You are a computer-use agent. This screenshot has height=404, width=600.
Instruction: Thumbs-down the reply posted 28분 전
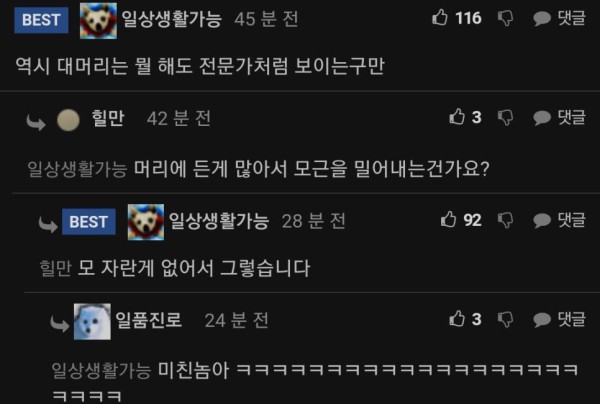click(x=505, y=220)
